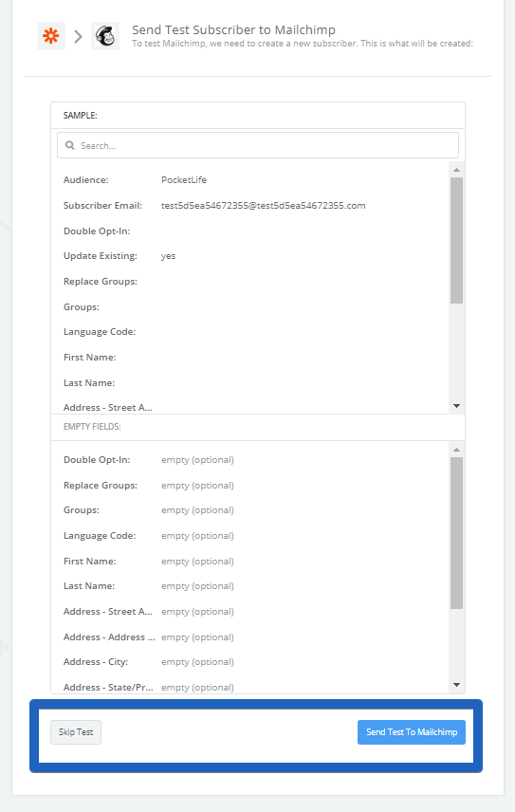
Task: Click the Skip Test button
Action: (76, 732)
